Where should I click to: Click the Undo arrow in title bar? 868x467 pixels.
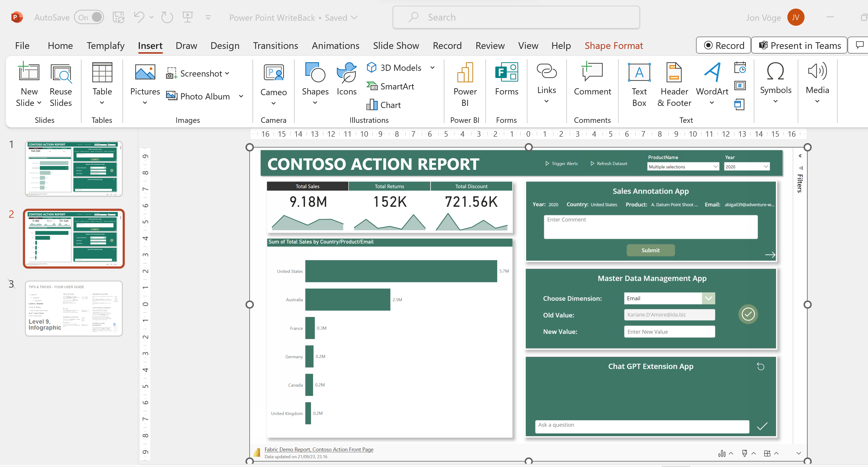[139, 17]
